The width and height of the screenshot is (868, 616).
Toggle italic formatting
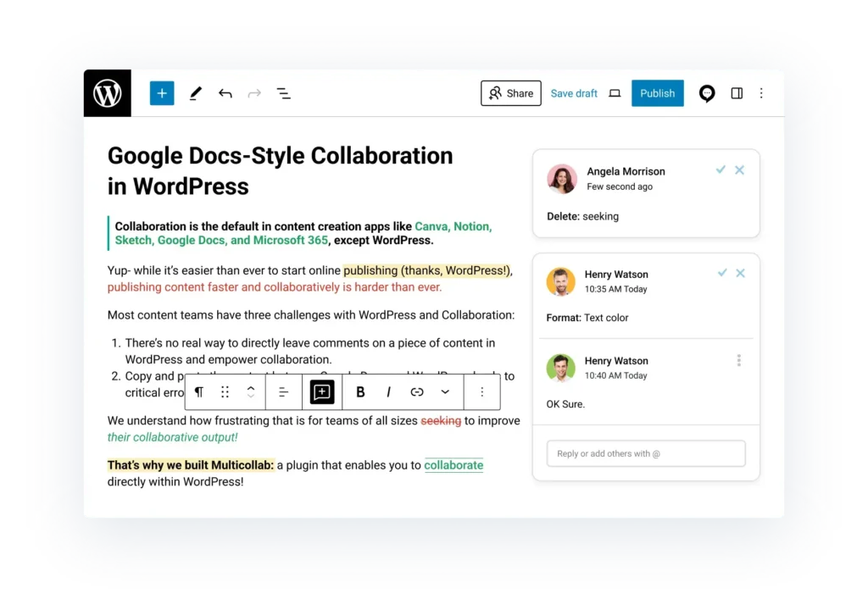pos(388,391)
